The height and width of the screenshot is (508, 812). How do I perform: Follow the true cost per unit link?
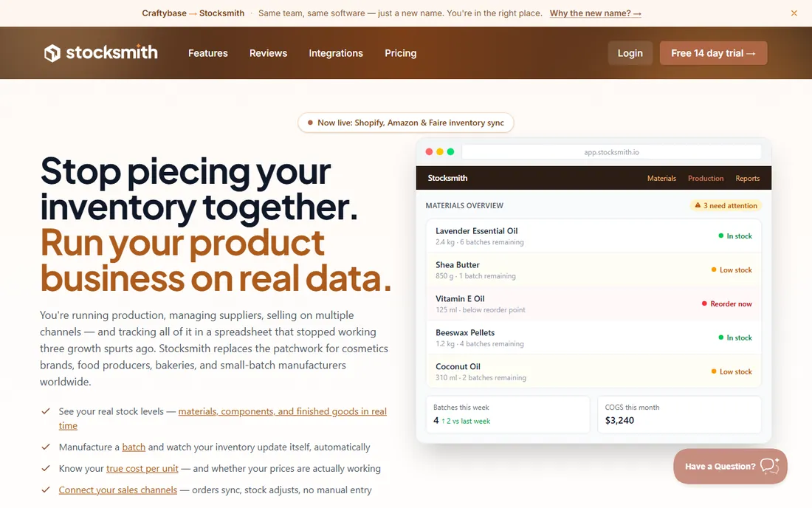pyautogui.click(x=142, y=469)
